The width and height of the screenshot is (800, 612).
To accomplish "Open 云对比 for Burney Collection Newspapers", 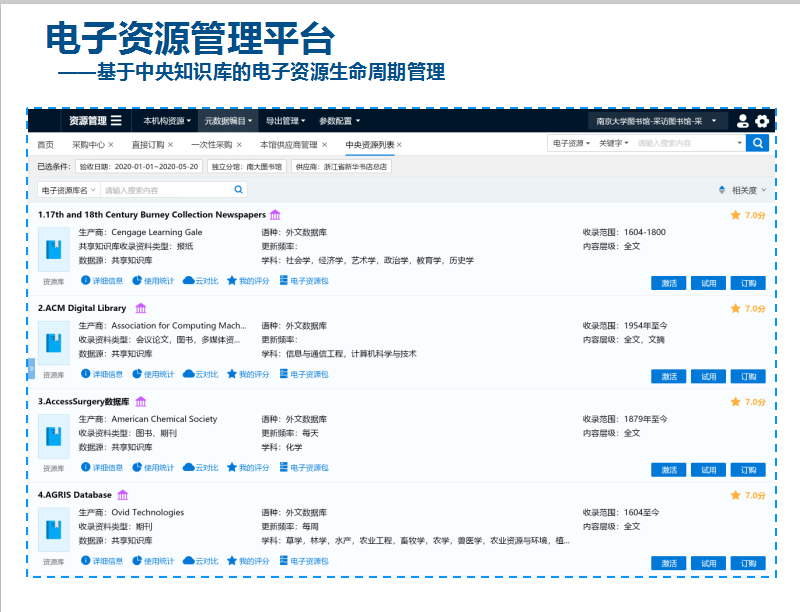I will (x=201, y=280).
